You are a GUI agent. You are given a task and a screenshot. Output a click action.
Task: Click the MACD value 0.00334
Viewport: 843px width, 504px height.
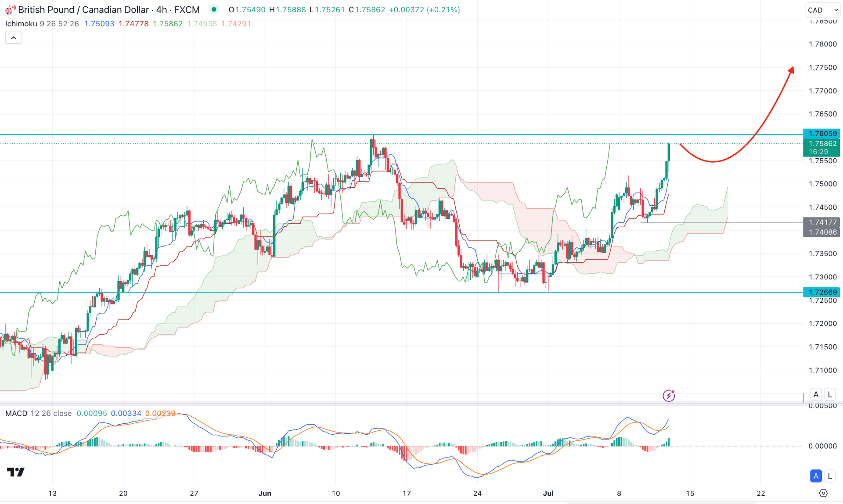coord(126,413)
